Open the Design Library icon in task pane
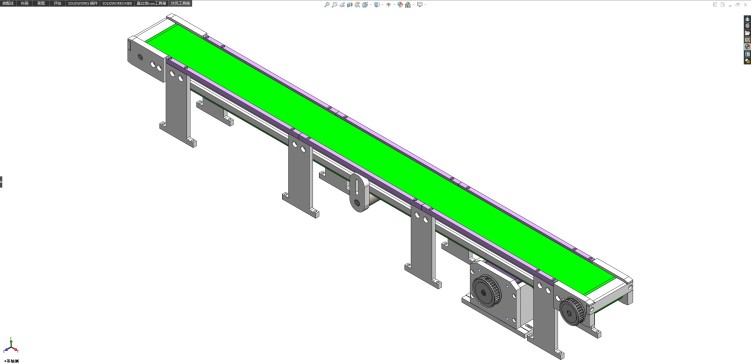751x364 pixels. 748,26
